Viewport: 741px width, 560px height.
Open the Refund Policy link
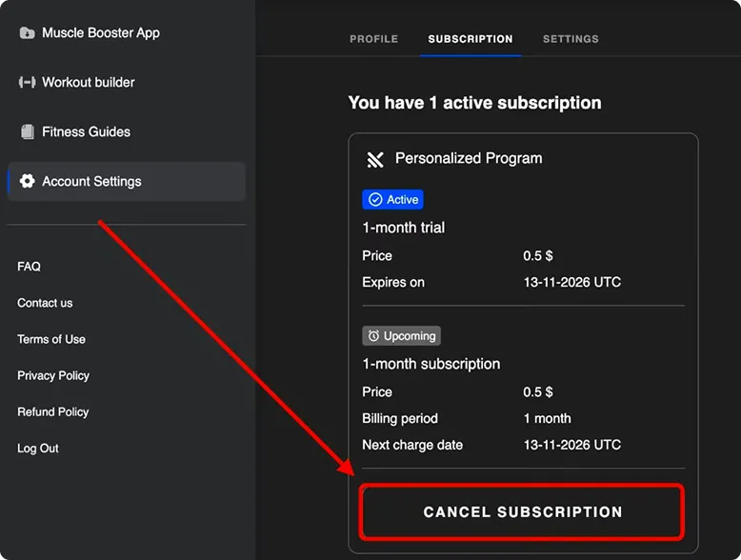[53, 412]
